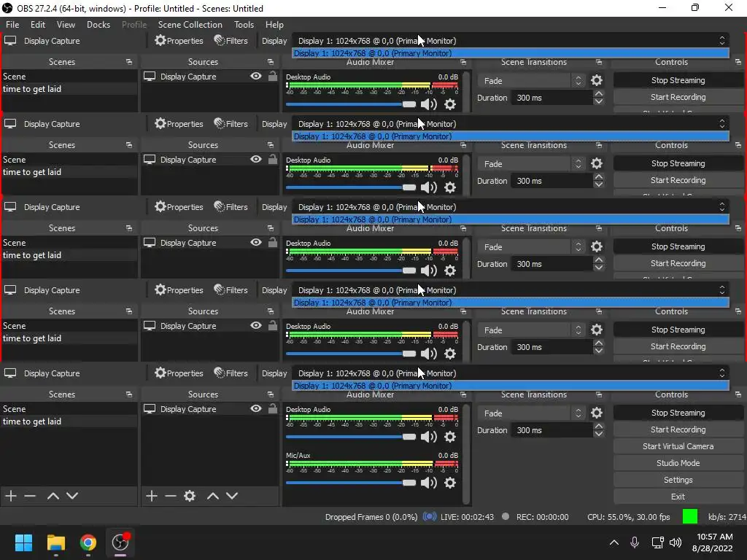
Task: Click the CPU: 55.0%, 30.00 fps status
Action: point(628,517)
